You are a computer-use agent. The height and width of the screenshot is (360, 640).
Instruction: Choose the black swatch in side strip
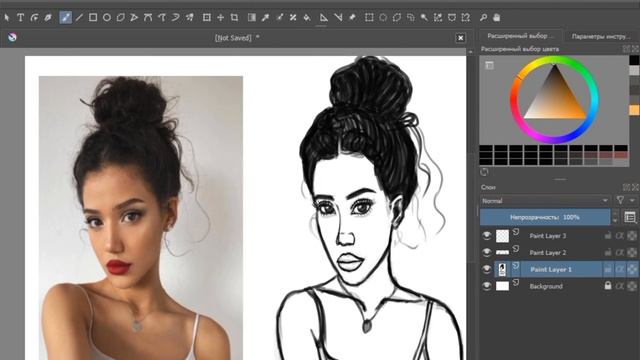click(x=634, y=60)
